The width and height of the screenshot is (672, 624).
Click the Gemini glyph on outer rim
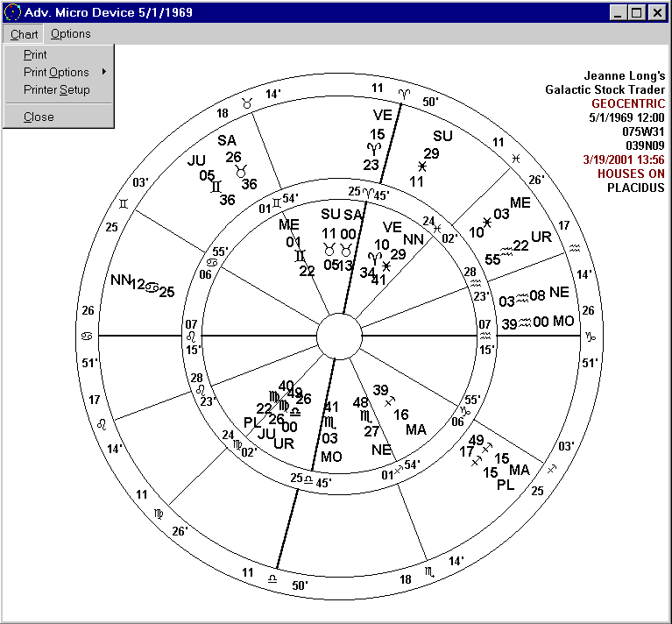click(x=124, y=203)
